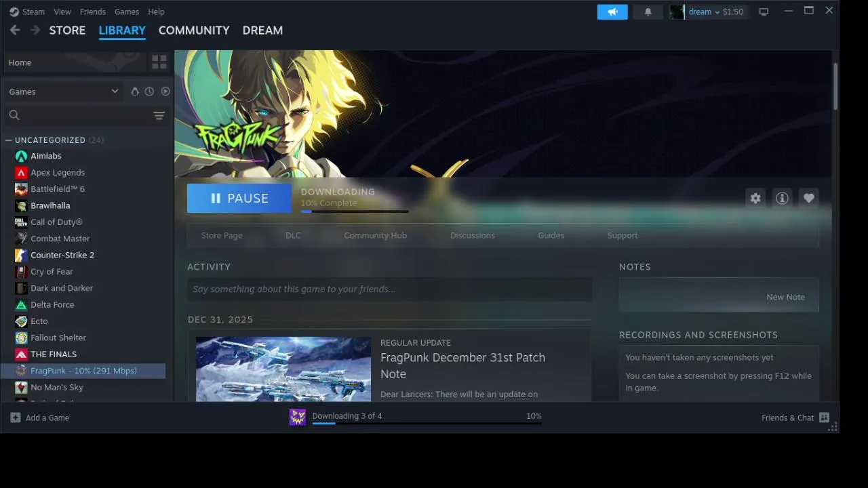Open the notifications bell
This screenshot has height=488, width=868.
(x=648, y=12)
